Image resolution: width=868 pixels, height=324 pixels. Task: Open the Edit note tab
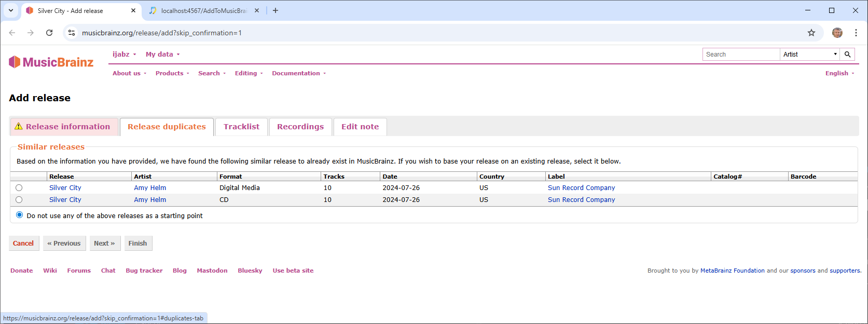[360, 127]
